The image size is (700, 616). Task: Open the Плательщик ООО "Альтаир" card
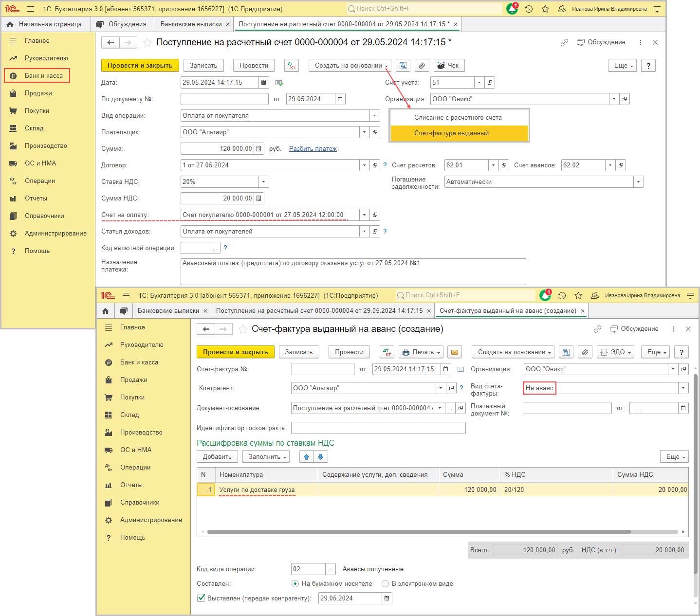tap(375, 132)
